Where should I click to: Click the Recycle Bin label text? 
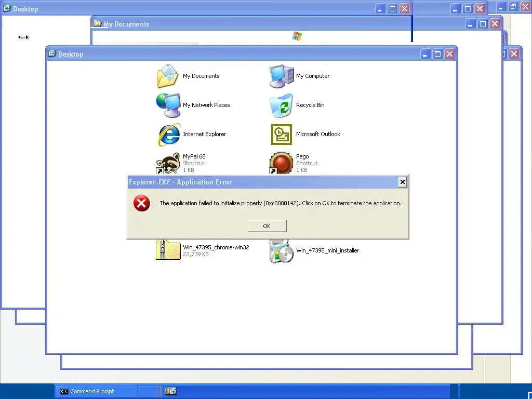click(310, 105)
